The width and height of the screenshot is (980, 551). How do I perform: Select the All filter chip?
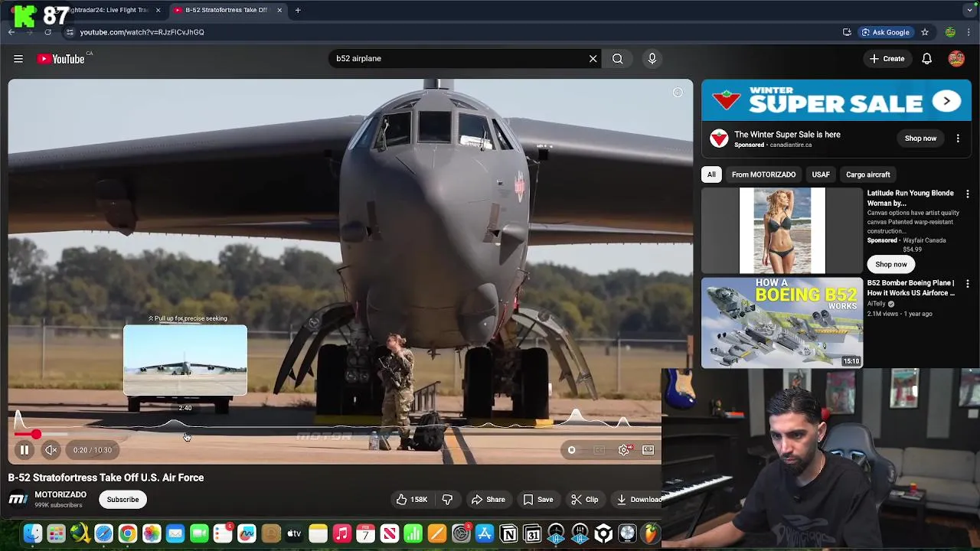click(711, 174)
